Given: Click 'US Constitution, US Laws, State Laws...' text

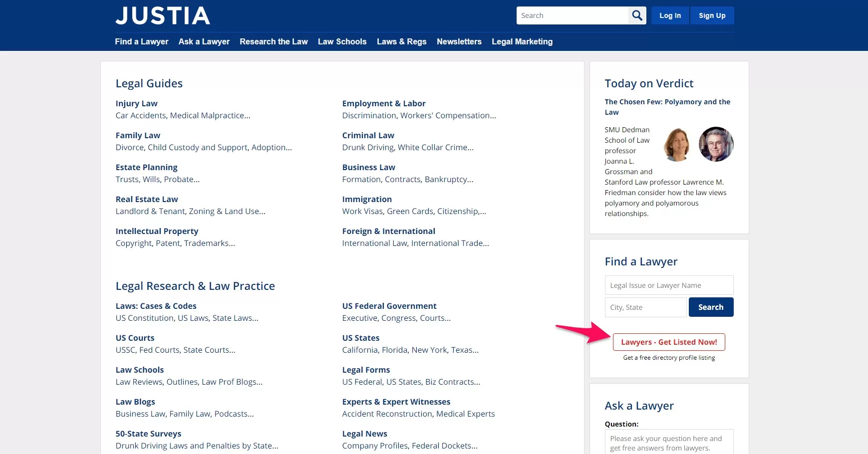Looking at the screenshot, I should click(187, 318).
